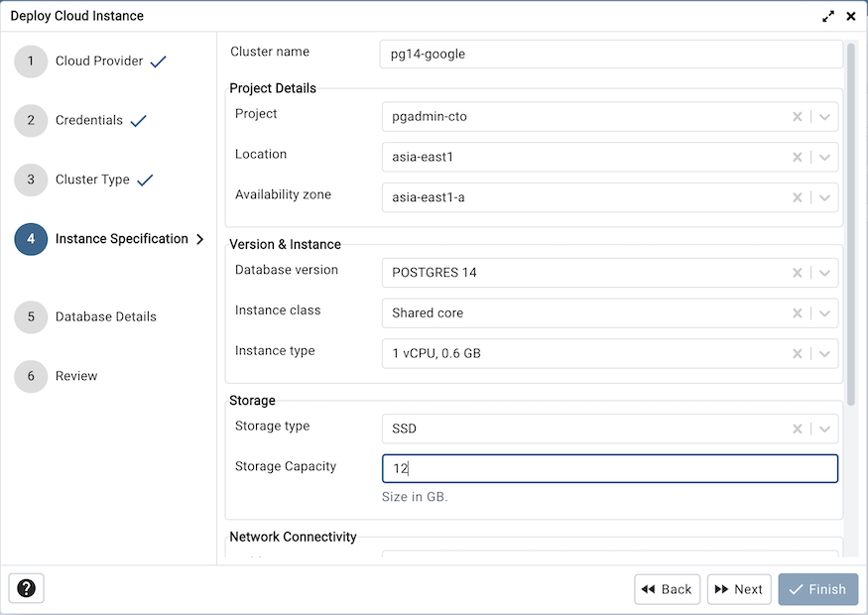Clear the Database version selection
The height and width of the screenshot is (615, 868).
click(x=798, y=272)
